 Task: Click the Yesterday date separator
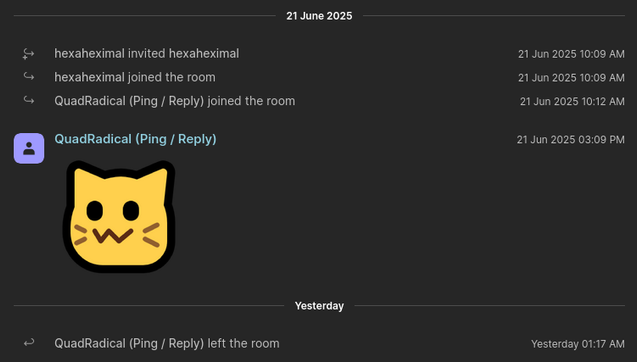319,306
